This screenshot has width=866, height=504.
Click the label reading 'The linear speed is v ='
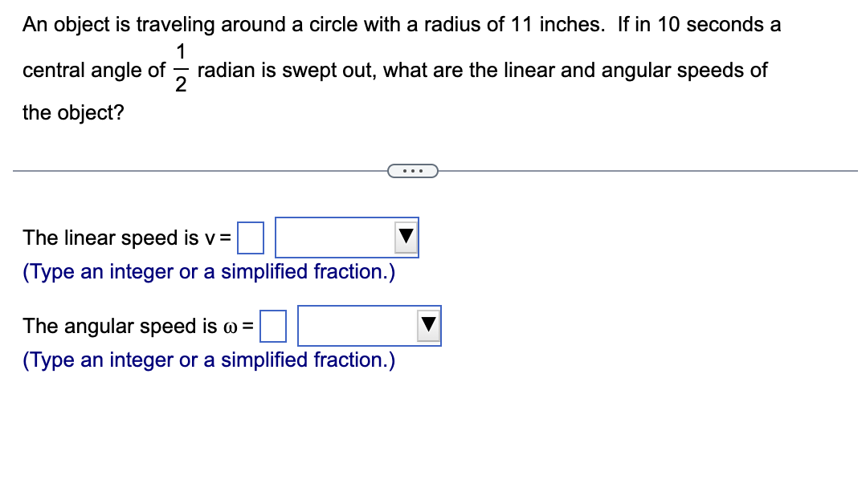click(x=125, y=238)
